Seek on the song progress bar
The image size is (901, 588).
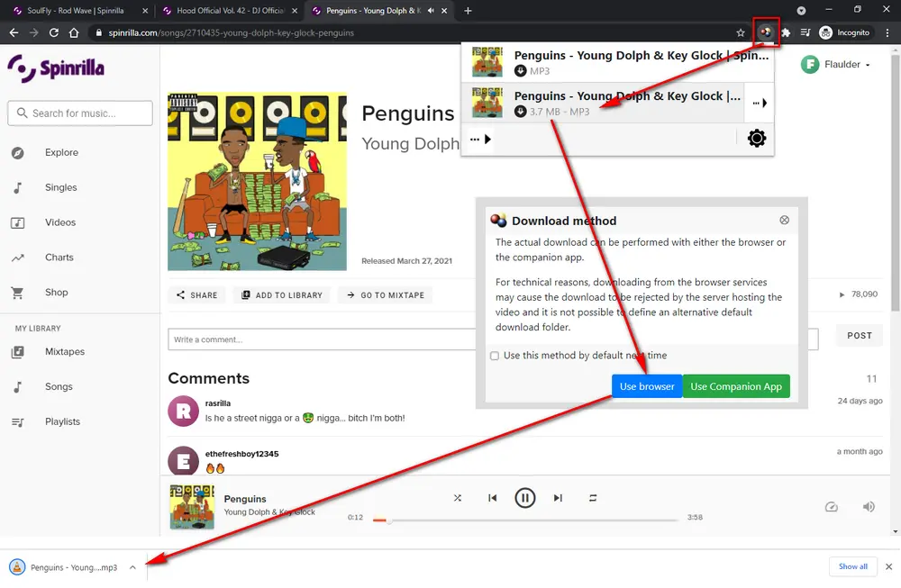525,520
